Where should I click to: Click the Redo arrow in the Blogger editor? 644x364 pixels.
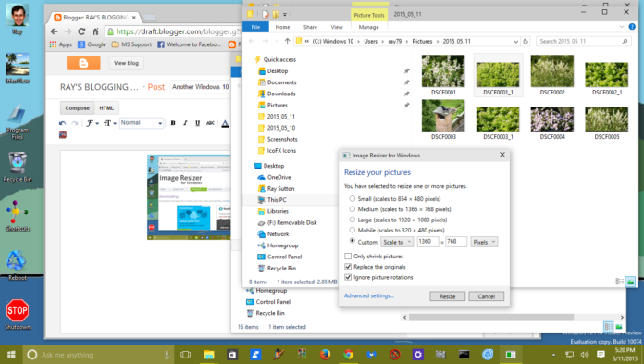tap(75, 123)
